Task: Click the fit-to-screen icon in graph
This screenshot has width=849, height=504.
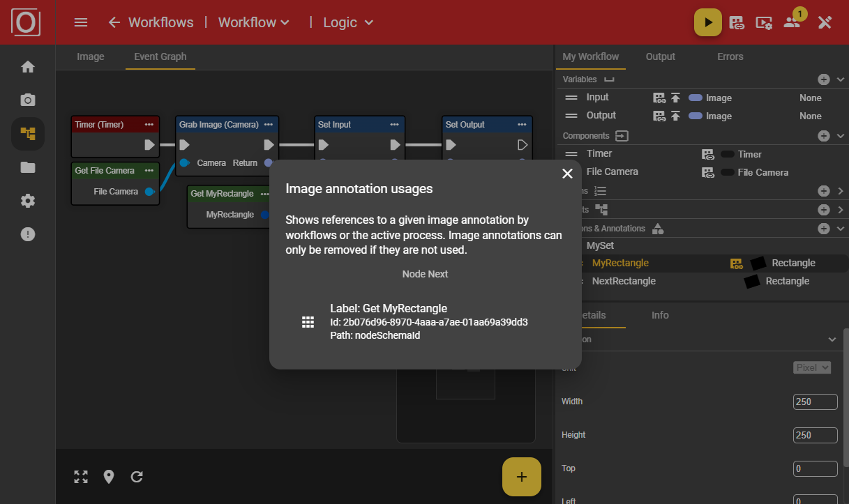Action: coord(81,477)
